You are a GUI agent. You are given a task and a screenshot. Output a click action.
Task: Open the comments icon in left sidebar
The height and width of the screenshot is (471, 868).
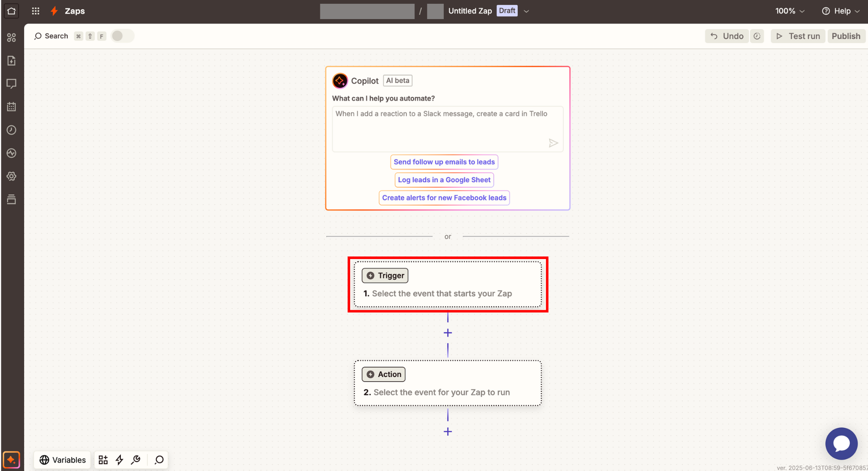pyautogui.click(x=11, y=84)
